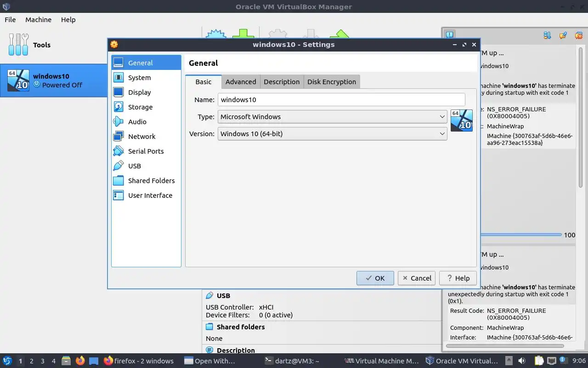588x368 pixels.
Task: Click the Shared folders section icon in details
Action: coord(209,327)
